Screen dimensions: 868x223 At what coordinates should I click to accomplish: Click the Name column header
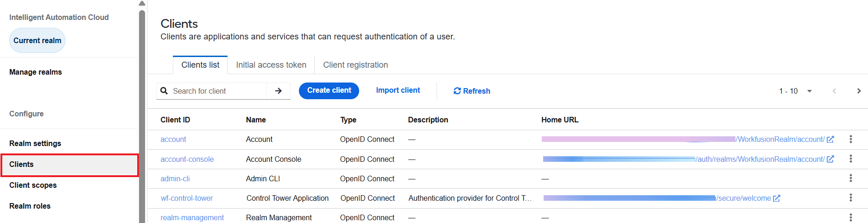tap(256, 120)
